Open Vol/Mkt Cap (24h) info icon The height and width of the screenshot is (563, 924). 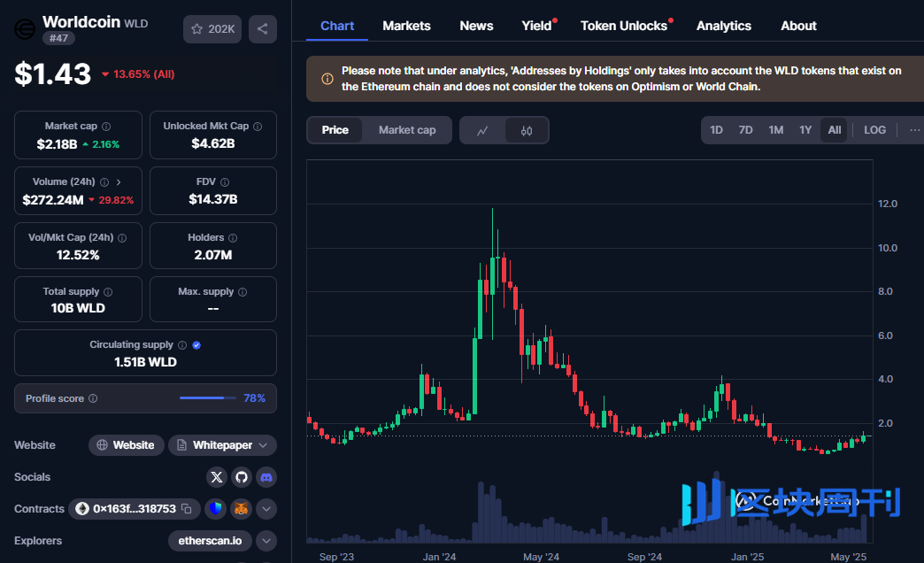click(122, 238)
